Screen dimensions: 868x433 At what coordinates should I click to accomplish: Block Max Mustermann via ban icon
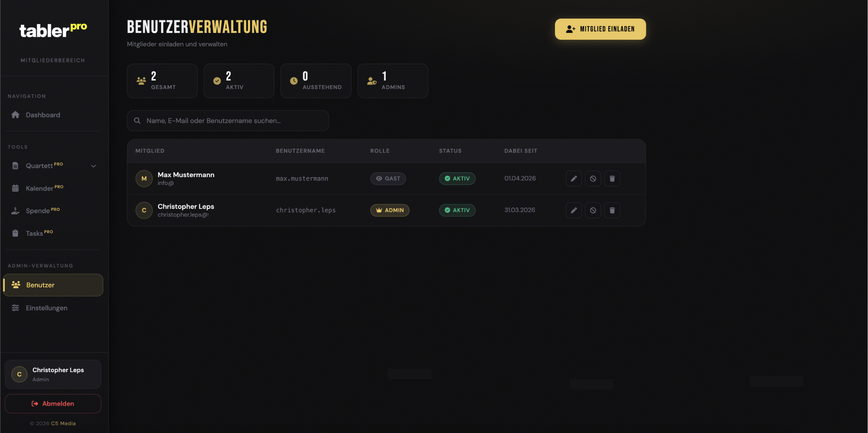pos(593,178)
